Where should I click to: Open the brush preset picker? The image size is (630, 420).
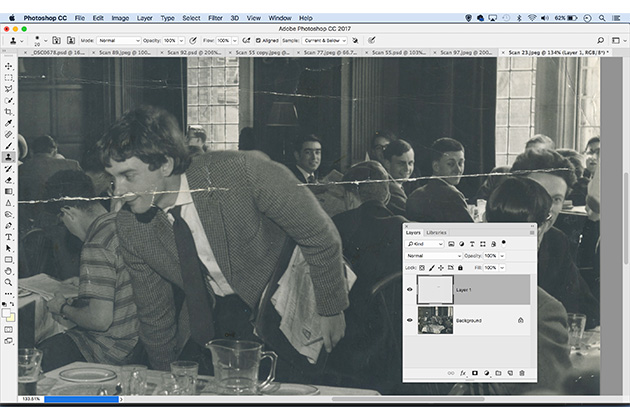click(45, 41)
